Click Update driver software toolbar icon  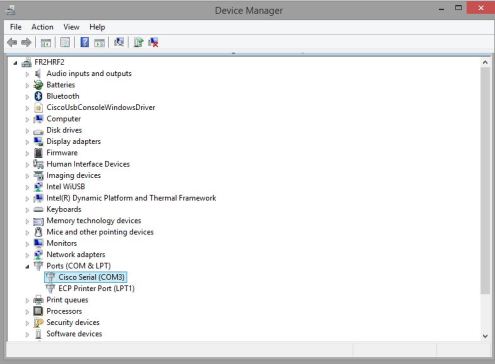pyautogui.click(x=138, y=42)
